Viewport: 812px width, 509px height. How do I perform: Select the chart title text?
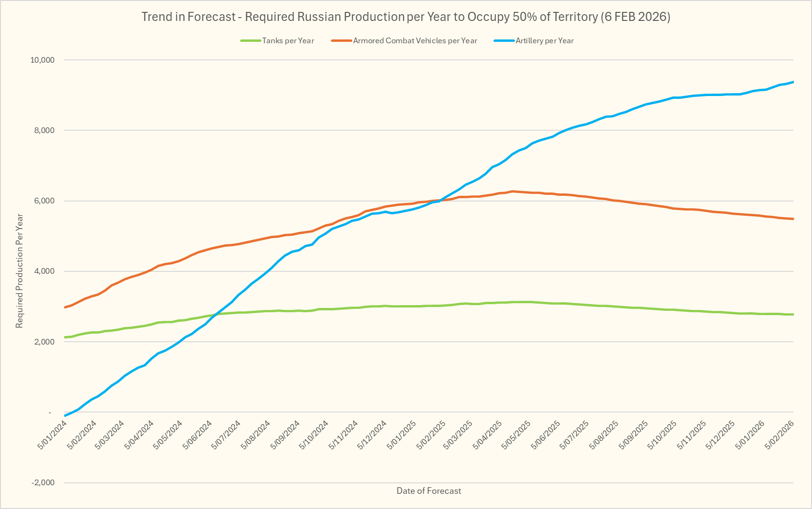[406, 17]
